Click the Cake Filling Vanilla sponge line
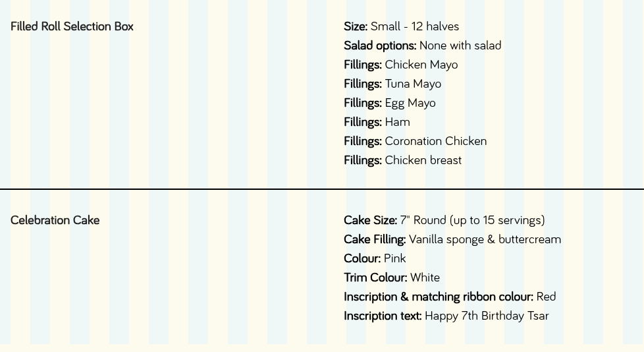 click(x=452, y=239)
